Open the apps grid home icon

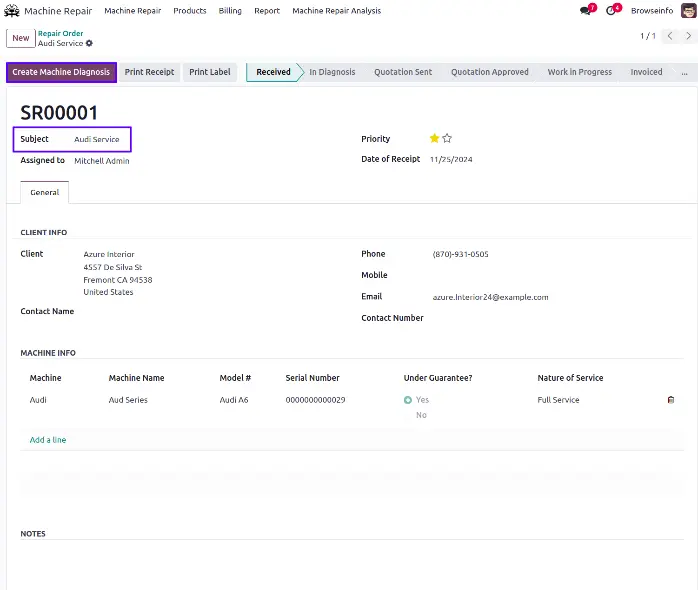point(13,11)
